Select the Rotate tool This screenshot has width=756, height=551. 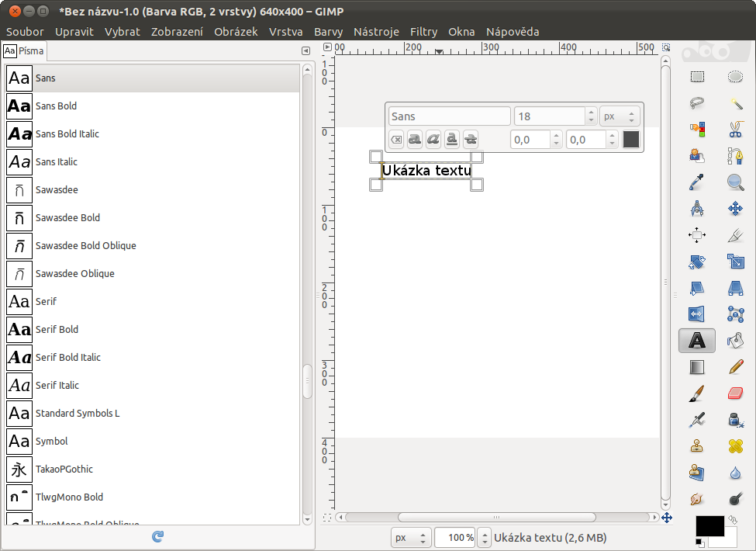tap(697, 262)
